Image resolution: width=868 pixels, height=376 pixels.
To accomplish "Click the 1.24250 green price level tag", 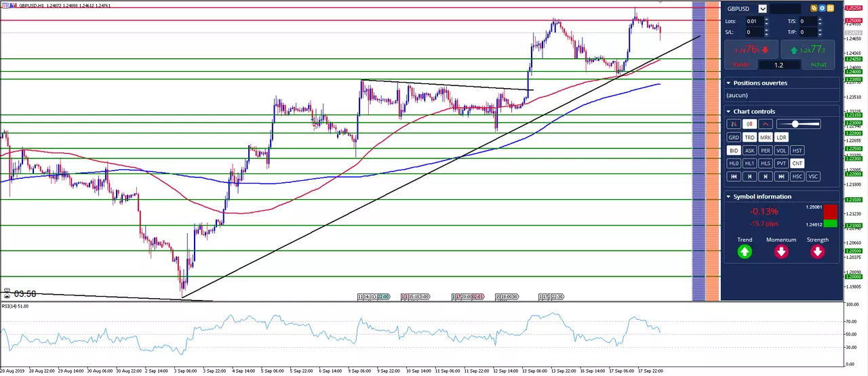I will (853, 59).
